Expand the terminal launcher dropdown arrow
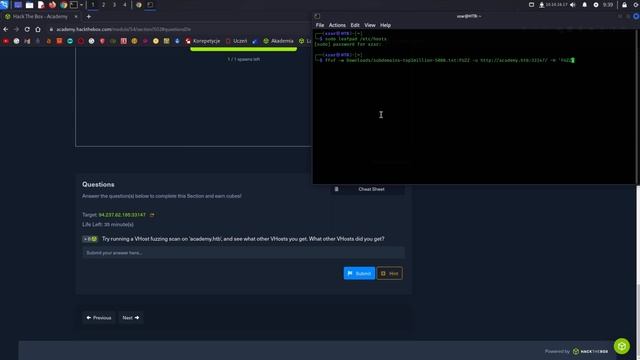 82,5
